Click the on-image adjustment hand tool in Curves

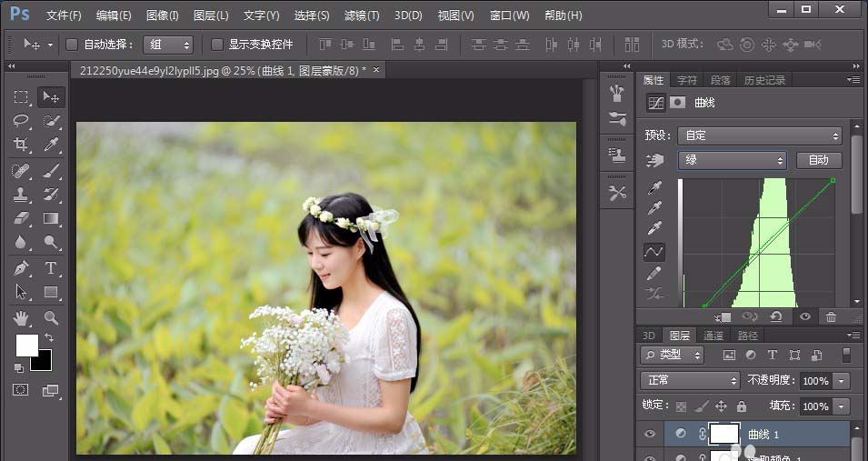654,161
